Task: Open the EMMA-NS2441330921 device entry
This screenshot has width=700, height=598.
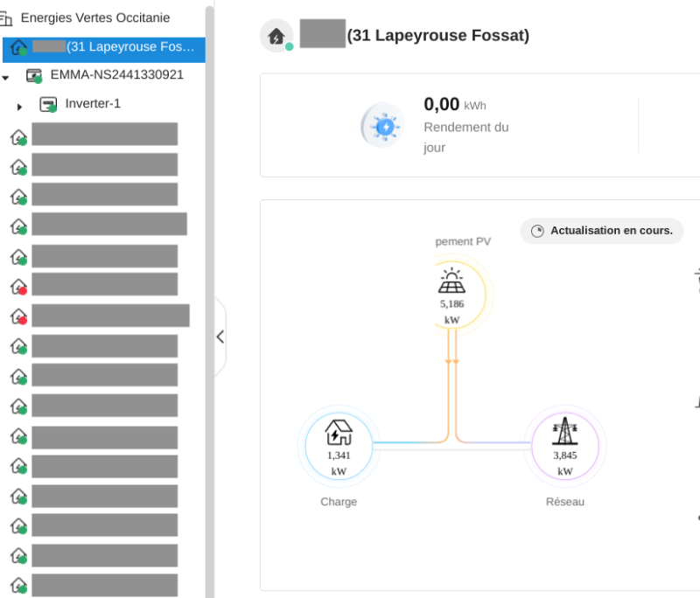Action: pos(116,75)
